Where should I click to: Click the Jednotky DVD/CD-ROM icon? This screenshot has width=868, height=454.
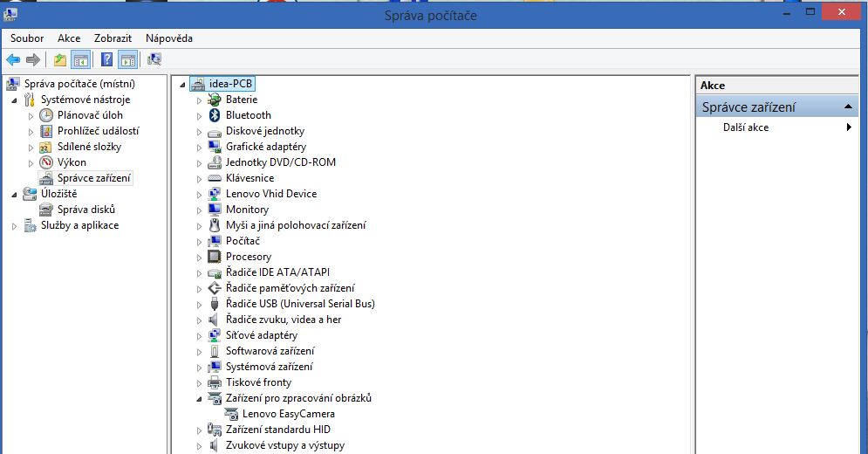click(215, 162)
